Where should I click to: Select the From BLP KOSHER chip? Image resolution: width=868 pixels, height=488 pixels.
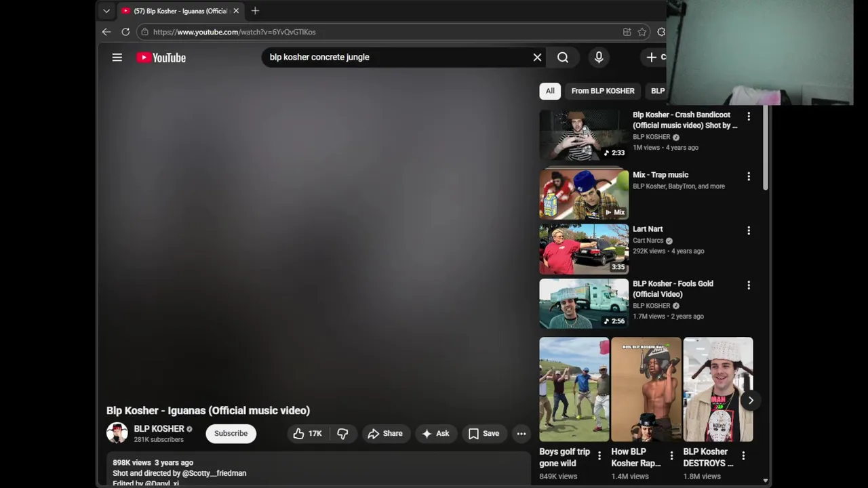[603, 91]
